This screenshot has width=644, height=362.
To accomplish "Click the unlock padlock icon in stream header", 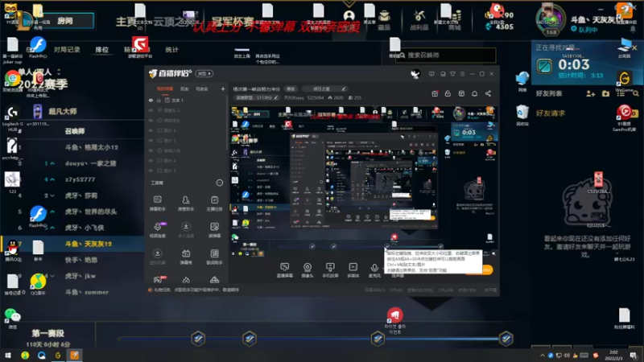I will 448,93.
